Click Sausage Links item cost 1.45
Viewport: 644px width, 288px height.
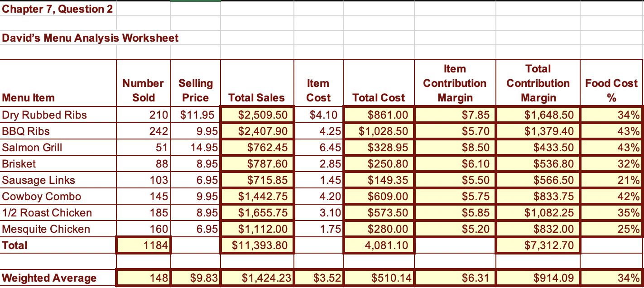(x=319, y=180)
